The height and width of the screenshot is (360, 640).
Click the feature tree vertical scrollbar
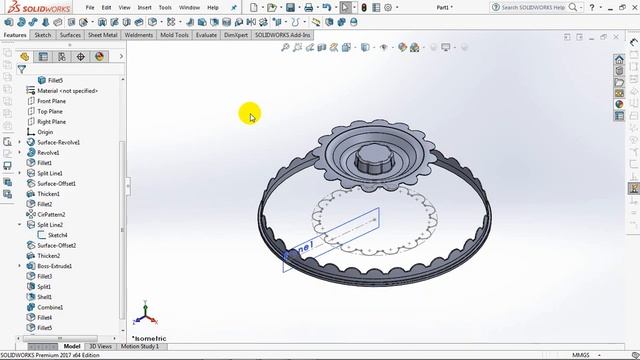[122, 230]
